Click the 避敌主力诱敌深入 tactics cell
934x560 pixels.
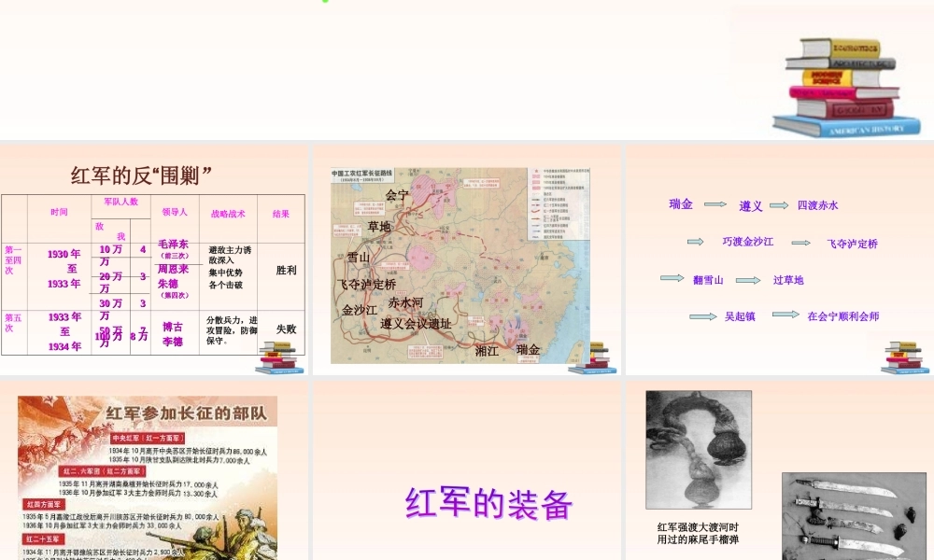[230, 255]
